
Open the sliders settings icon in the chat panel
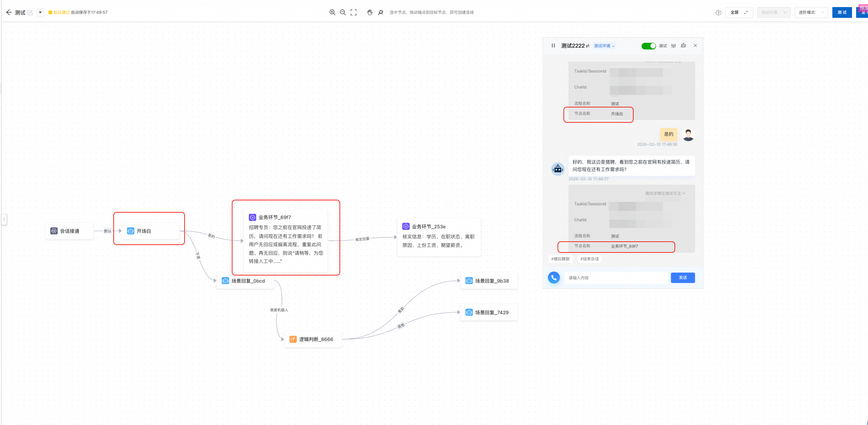673,46
